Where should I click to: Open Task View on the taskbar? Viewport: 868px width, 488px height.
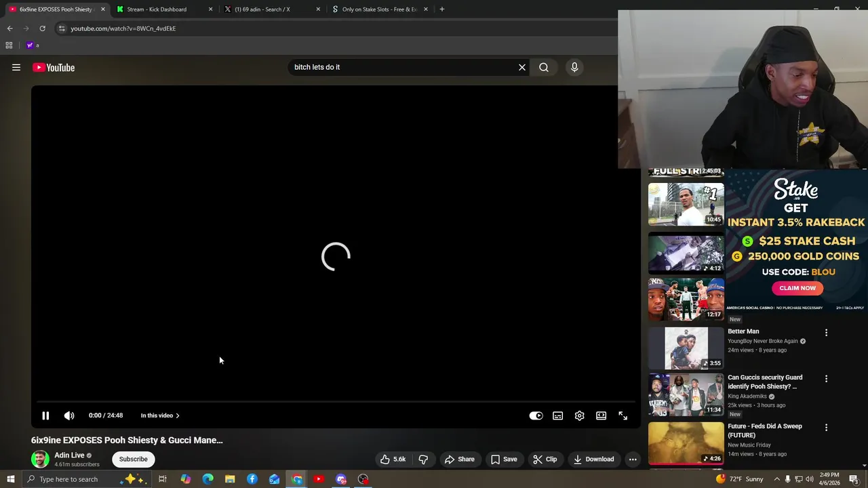[163, 479]
